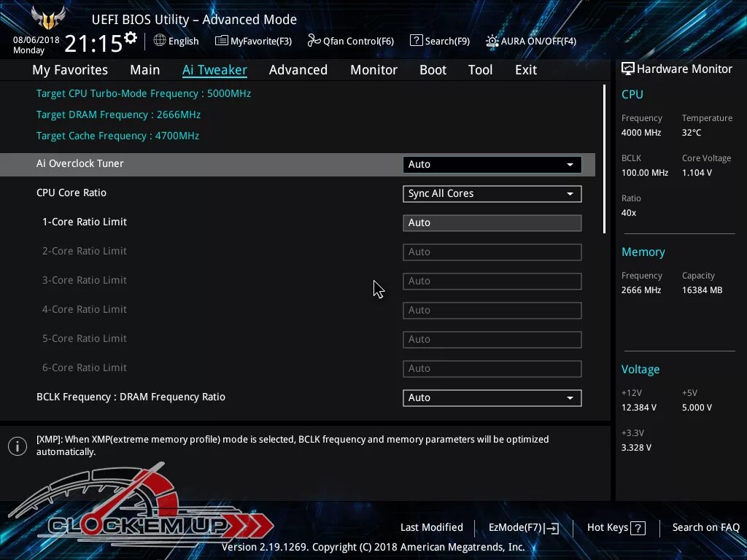
Task: Select the CPU Core Ratio label
Action: (x=71, y=192)
